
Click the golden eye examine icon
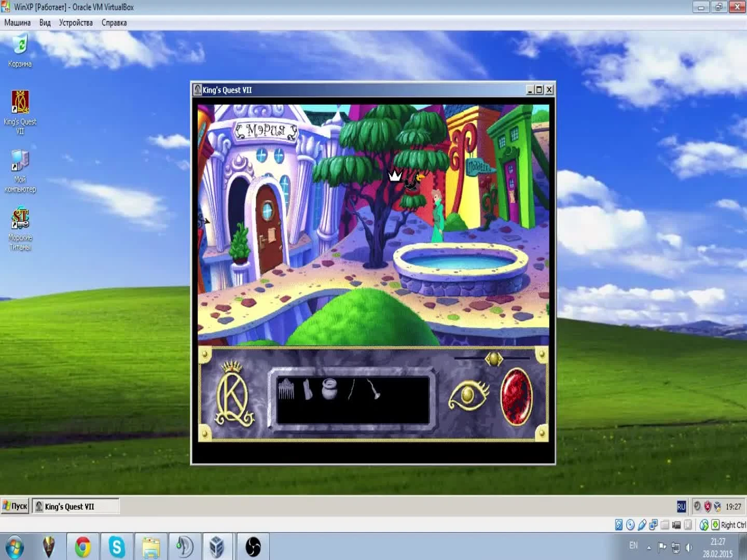(468, 396)
